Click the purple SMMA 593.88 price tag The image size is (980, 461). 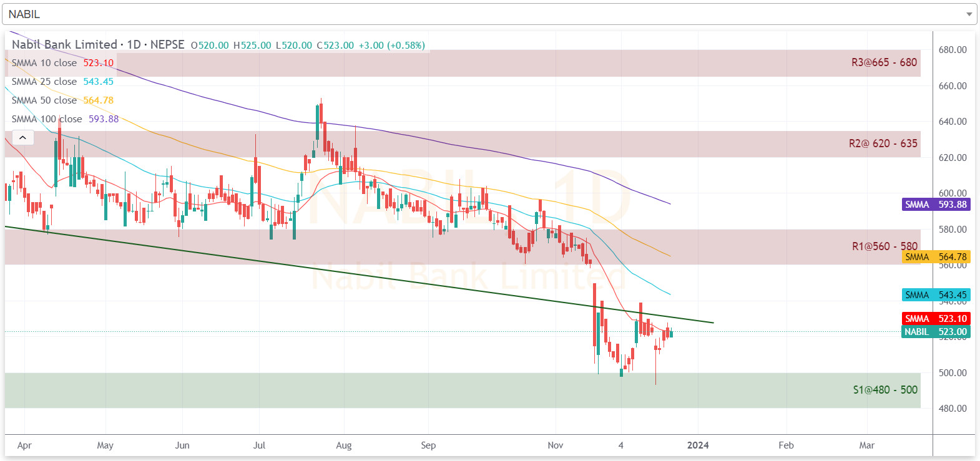tap(936, 205)
